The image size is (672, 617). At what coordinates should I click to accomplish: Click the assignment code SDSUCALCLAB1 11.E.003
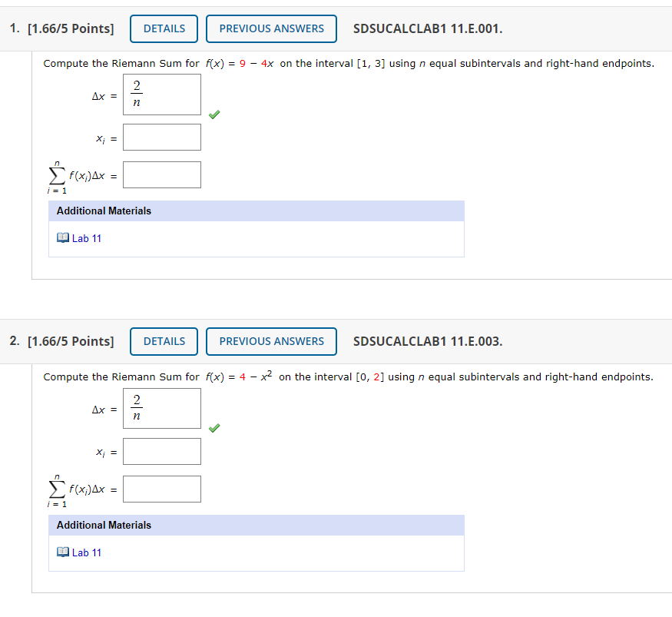pos(428,341)
